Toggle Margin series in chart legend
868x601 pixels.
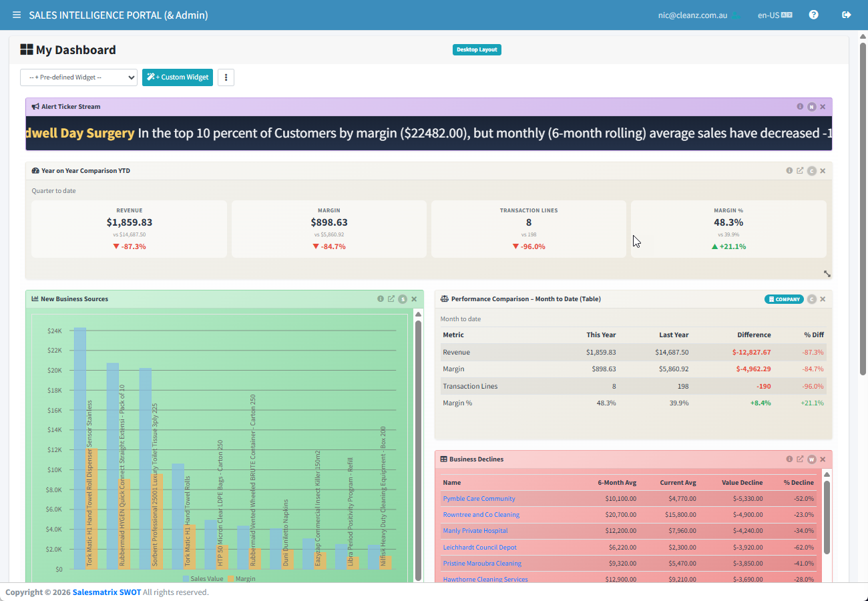tap(241, 579)
